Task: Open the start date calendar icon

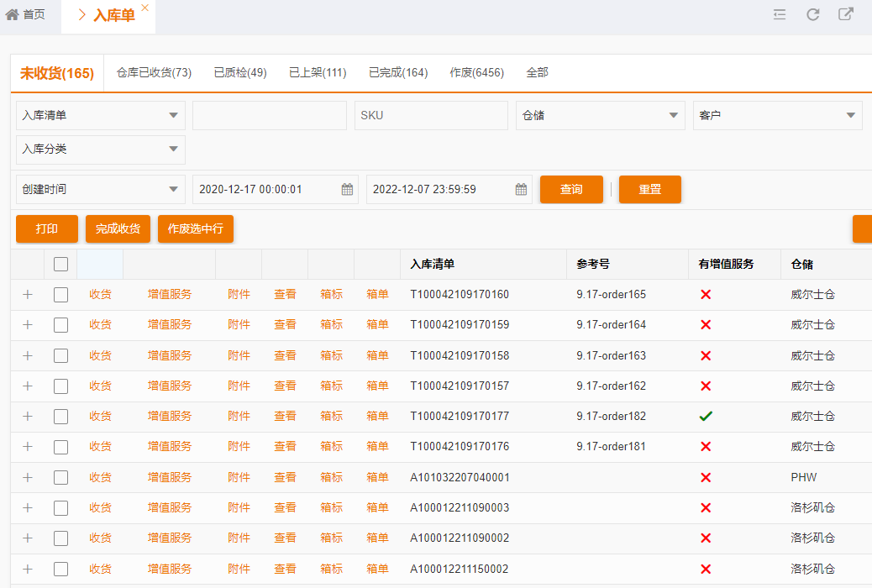Action: point(347,189)
